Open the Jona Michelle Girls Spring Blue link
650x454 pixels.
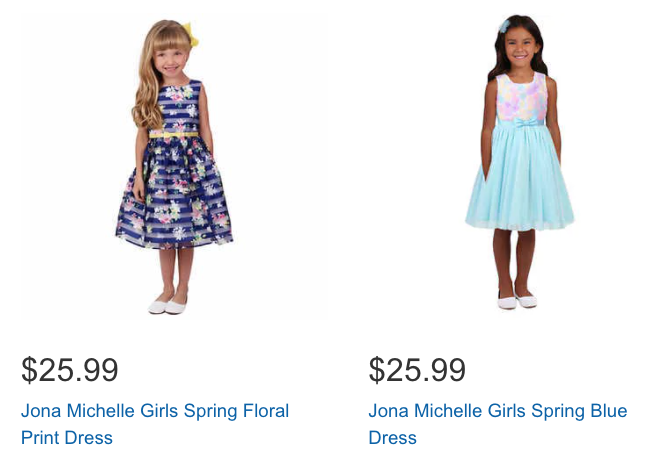(497, 411)
